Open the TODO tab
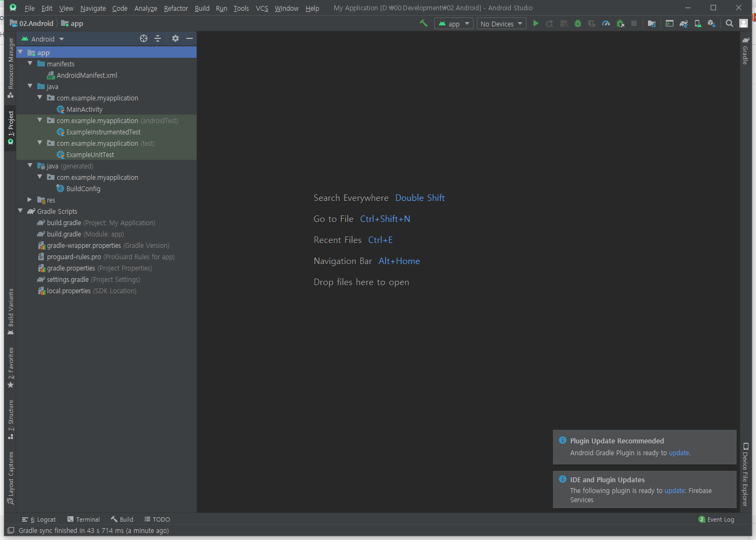 pos(157,519)
